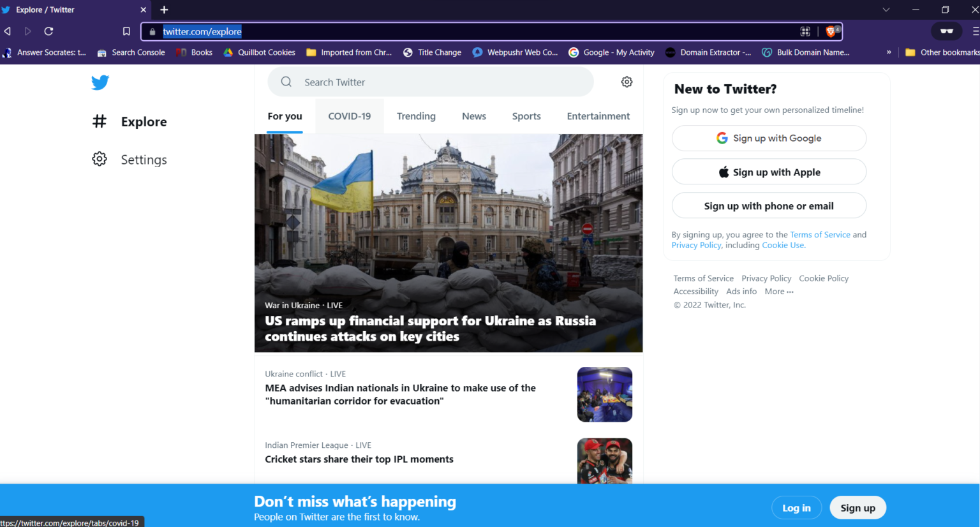
Task: Open the Cookie Use link
Action: (783, 245)
